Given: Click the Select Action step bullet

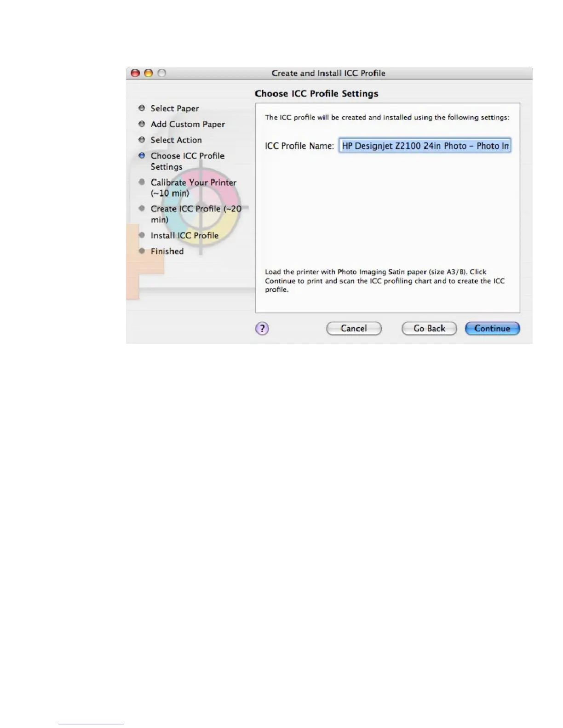Looking at the screenshot, I should (142, 139).
